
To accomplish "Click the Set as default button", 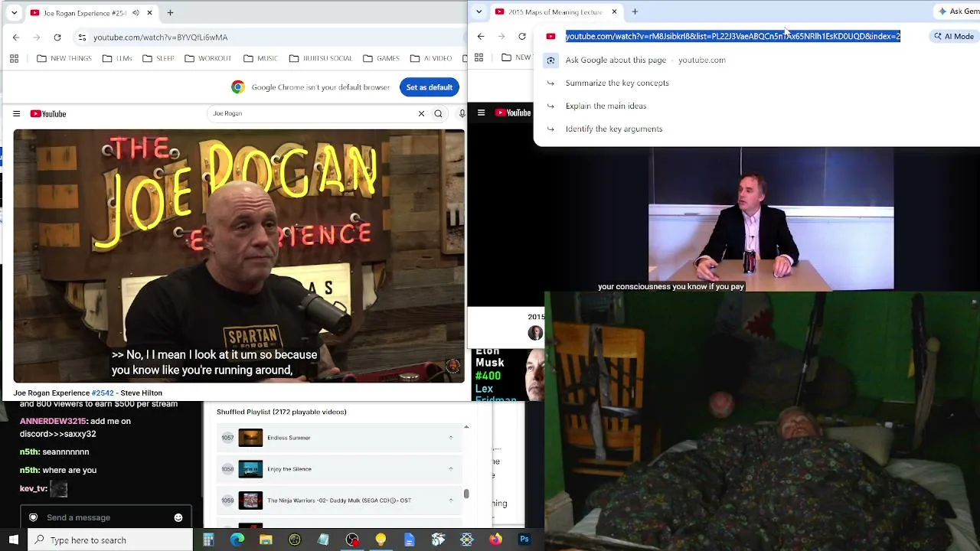I will 429,87.
